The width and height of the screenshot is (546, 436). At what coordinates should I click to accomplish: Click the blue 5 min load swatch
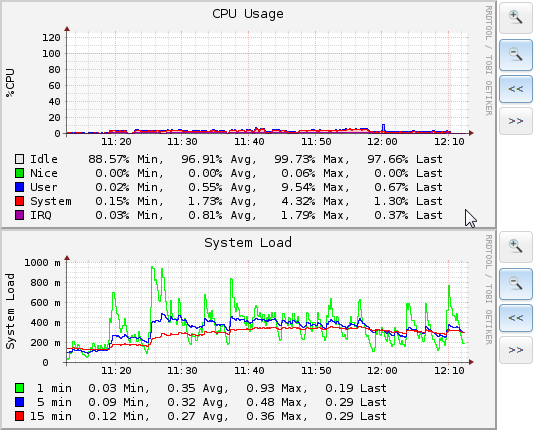pyautogui.click(x=20, y=402)
